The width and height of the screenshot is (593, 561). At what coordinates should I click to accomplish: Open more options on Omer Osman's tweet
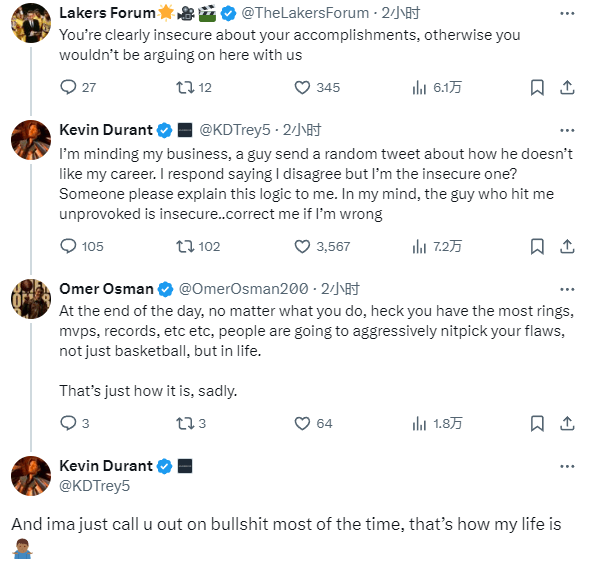click(567, 289)
